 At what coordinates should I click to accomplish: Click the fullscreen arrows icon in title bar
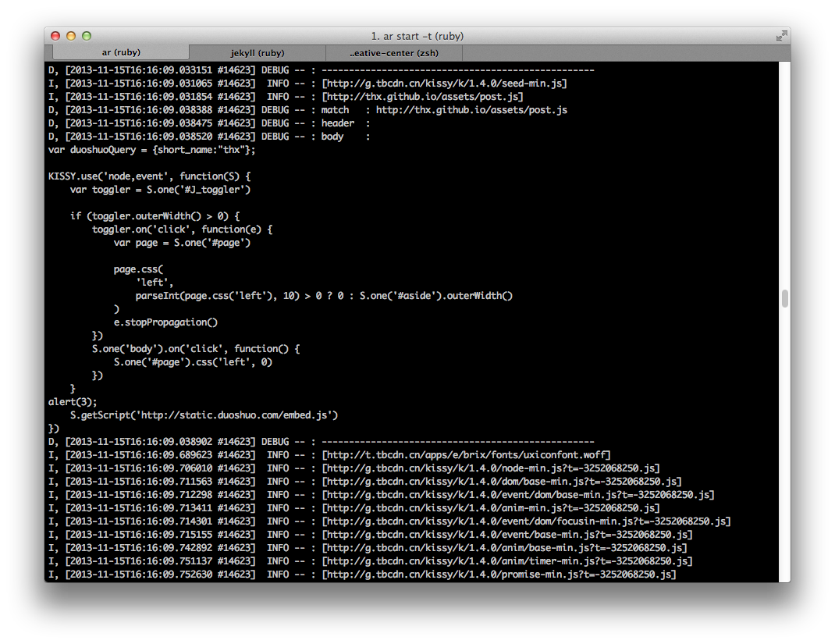click(781, 36)
